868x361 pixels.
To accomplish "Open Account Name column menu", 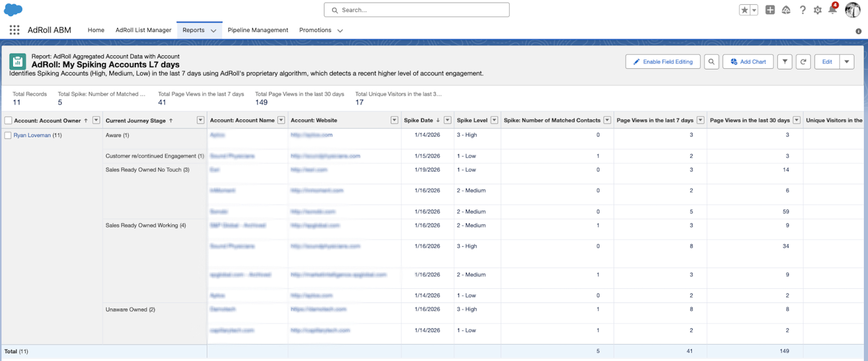I will [x=281, y=120].
